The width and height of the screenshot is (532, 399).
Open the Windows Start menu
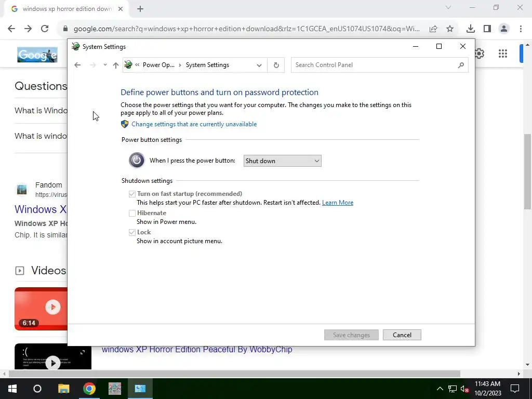tap(12, 389)
